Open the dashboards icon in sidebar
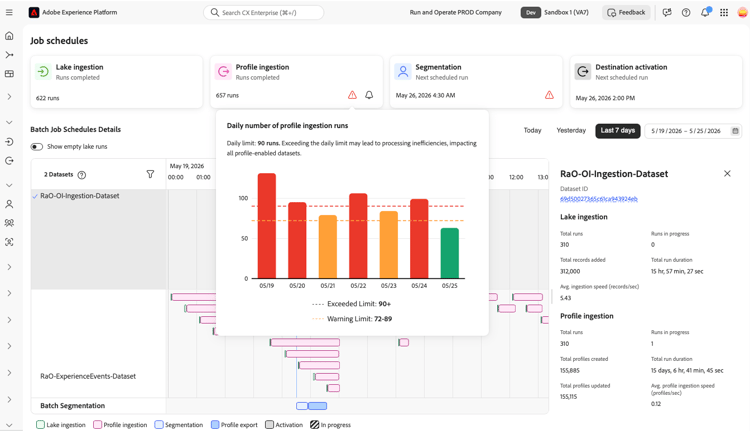This screenshot has width=750, height=431. pos(9,74)
